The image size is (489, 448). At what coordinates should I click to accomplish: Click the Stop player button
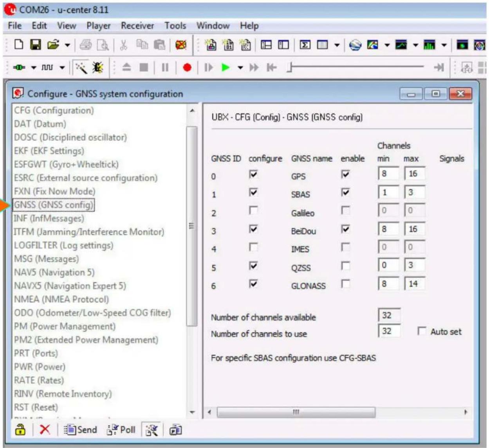point(144,67)
